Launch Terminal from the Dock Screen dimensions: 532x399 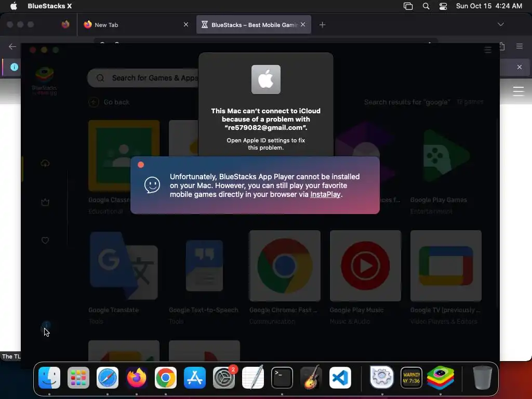click(282, 378)
